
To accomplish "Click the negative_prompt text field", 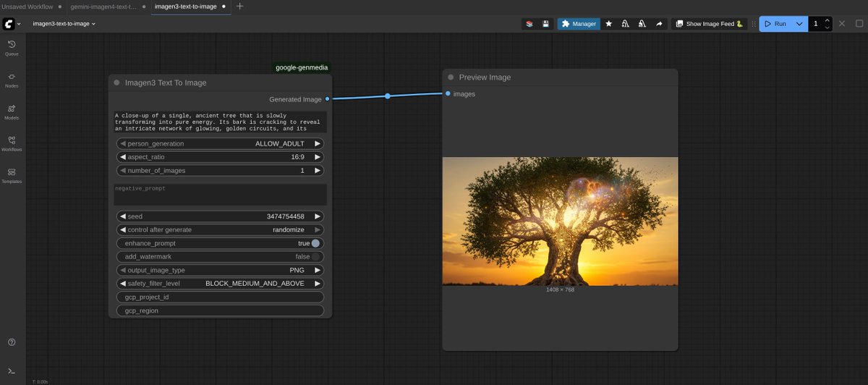I will 221,194.
